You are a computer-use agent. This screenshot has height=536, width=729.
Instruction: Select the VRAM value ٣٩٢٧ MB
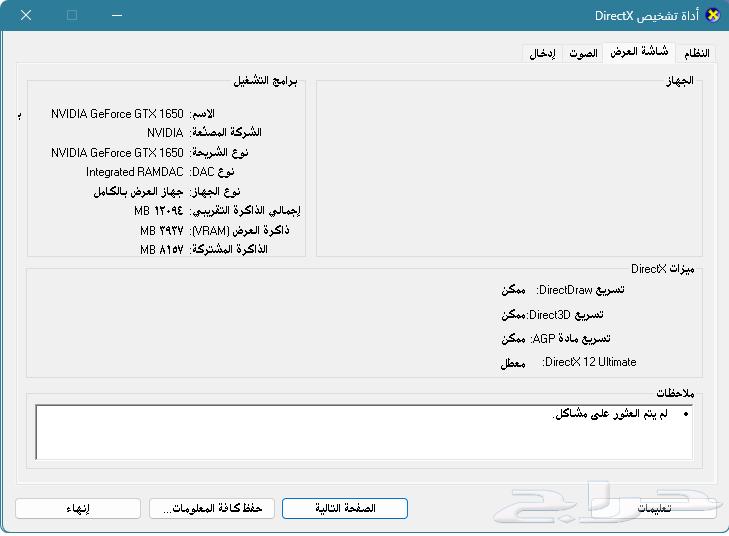click(x=162, y=231)
